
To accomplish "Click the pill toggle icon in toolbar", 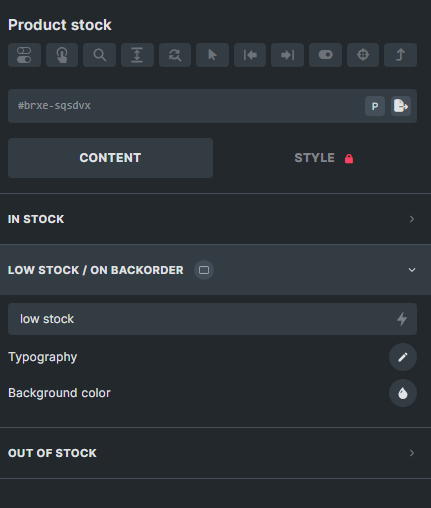I will [325, 55].
